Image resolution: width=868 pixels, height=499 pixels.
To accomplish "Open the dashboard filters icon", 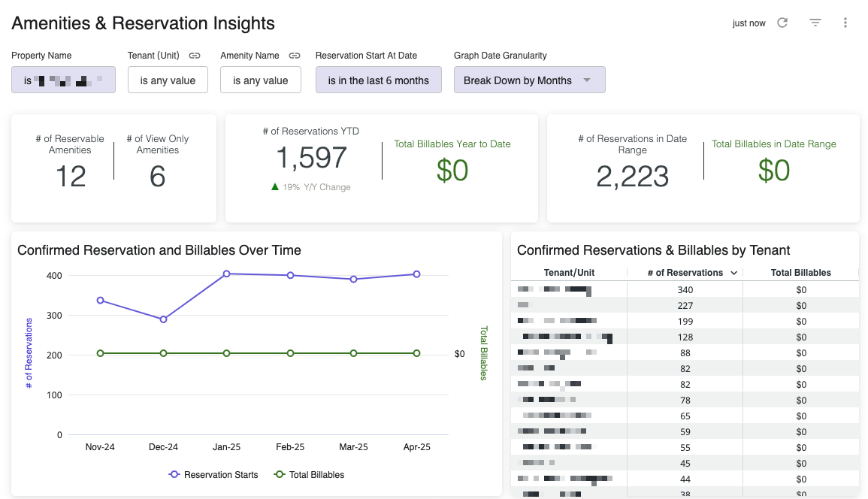I will (815, 23).
